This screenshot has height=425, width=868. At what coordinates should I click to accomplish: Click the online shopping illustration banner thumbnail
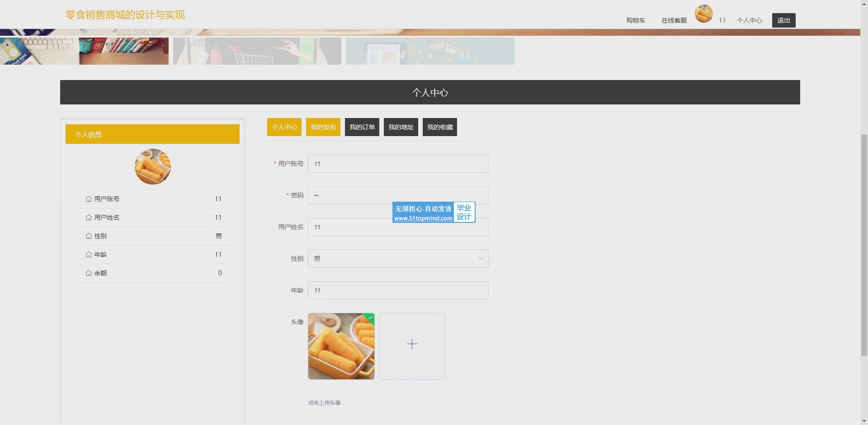tap(430, 51)
